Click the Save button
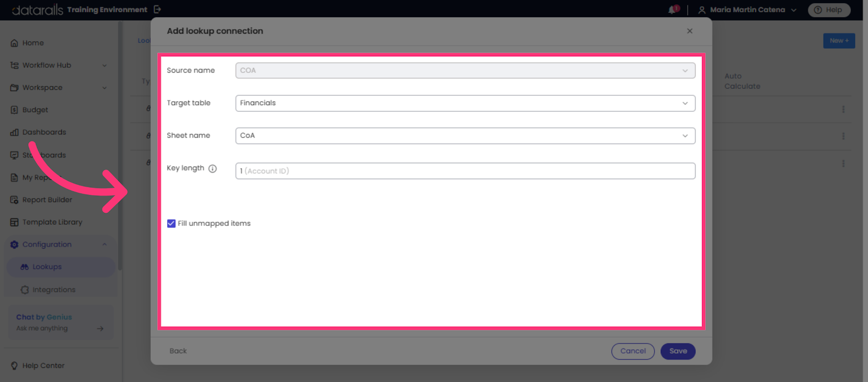 click(678, 351)
